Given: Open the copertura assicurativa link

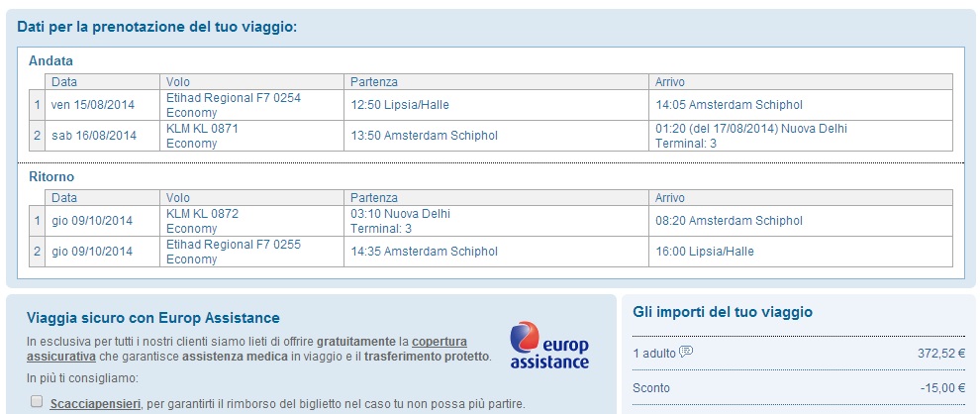Looking at the screenshot, I should [x=246, y=349].
